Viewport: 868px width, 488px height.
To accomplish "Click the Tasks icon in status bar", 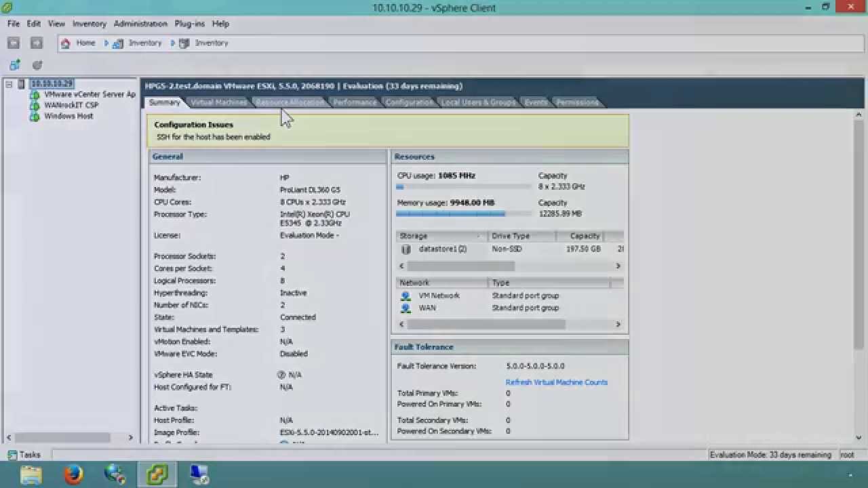I will point(12,455).
